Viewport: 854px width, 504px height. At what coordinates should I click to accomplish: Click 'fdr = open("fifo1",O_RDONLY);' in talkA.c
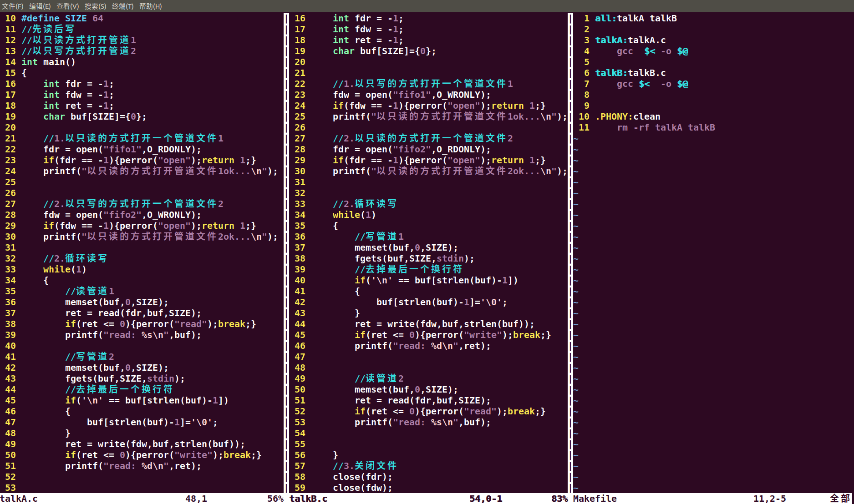[122, 149]
